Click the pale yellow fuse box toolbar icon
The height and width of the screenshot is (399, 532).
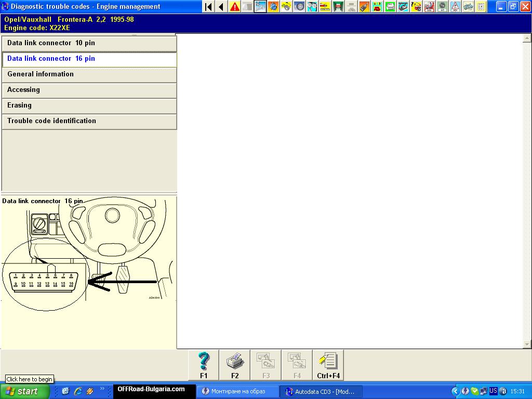(x=481, y=6)
